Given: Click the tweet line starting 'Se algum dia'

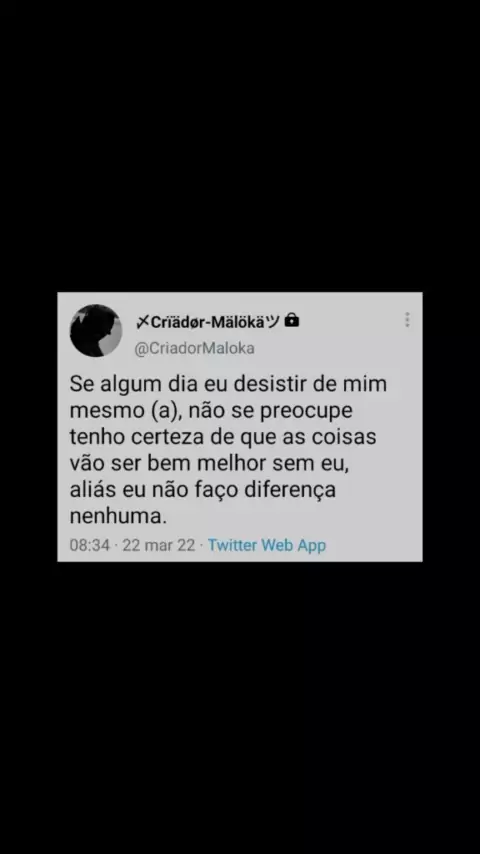Looking at the screenshot, I should click(228, 384).
